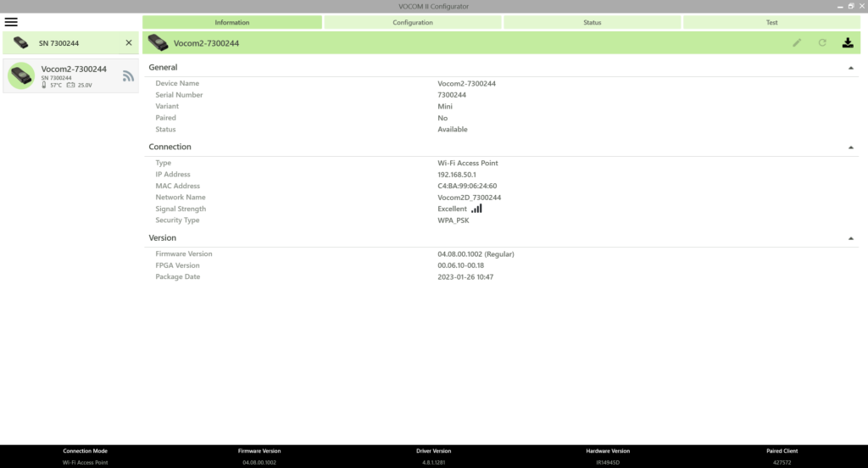The image size is (868, 468).
Task: Click the Device Name value Vocom2-7300244
Action: [x=467, y=84]
